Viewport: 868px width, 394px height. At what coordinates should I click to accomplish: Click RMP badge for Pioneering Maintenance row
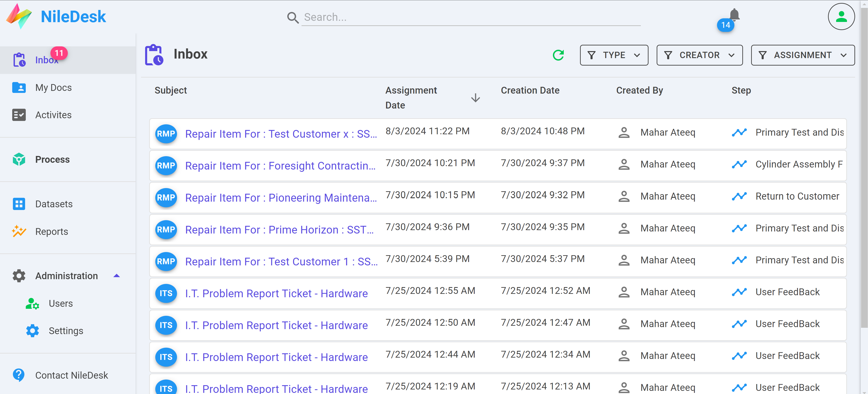point(166,198)
